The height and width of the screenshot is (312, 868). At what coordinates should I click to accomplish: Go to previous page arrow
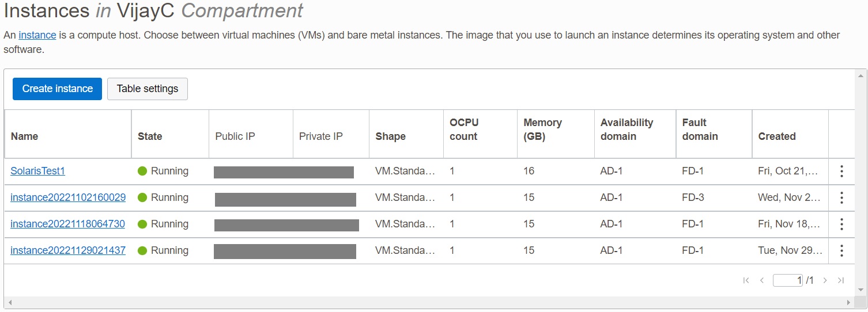click(x=762, y=280)
